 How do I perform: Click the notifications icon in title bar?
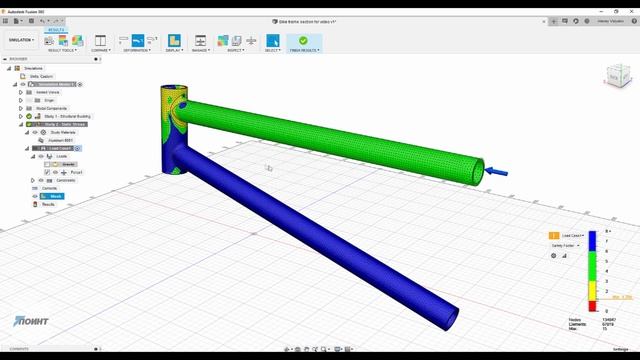565,21
